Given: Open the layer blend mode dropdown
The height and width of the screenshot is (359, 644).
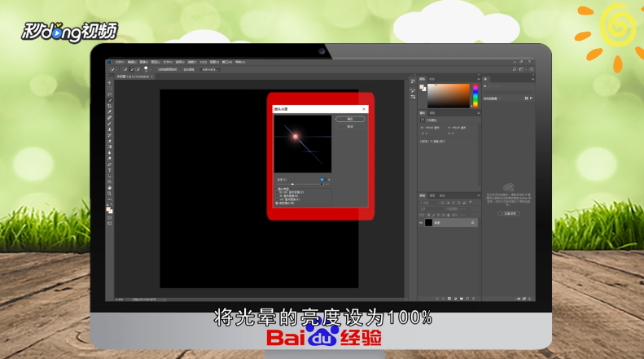Looking at the screenshot, I should point(432,209).
